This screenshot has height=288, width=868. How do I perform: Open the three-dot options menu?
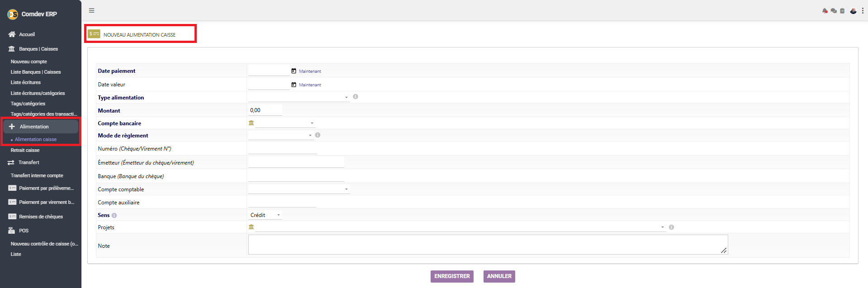pyautogui.click(x=863, y=11)
